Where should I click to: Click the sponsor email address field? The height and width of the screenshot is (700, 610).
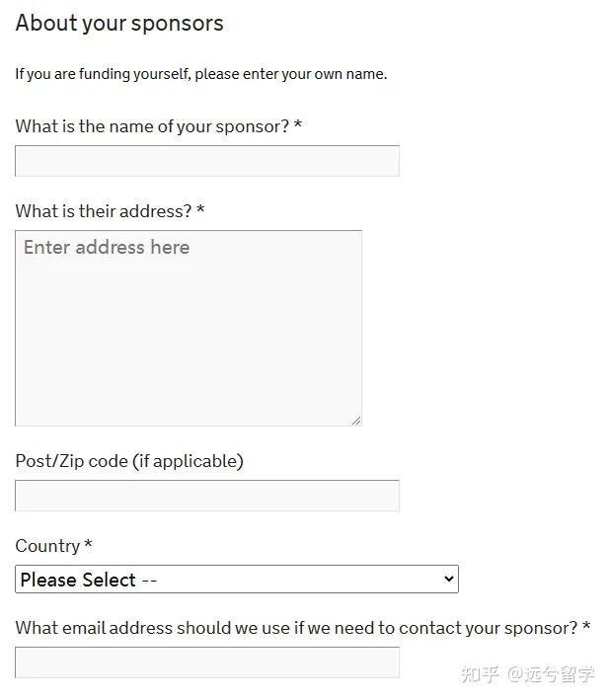206,661
